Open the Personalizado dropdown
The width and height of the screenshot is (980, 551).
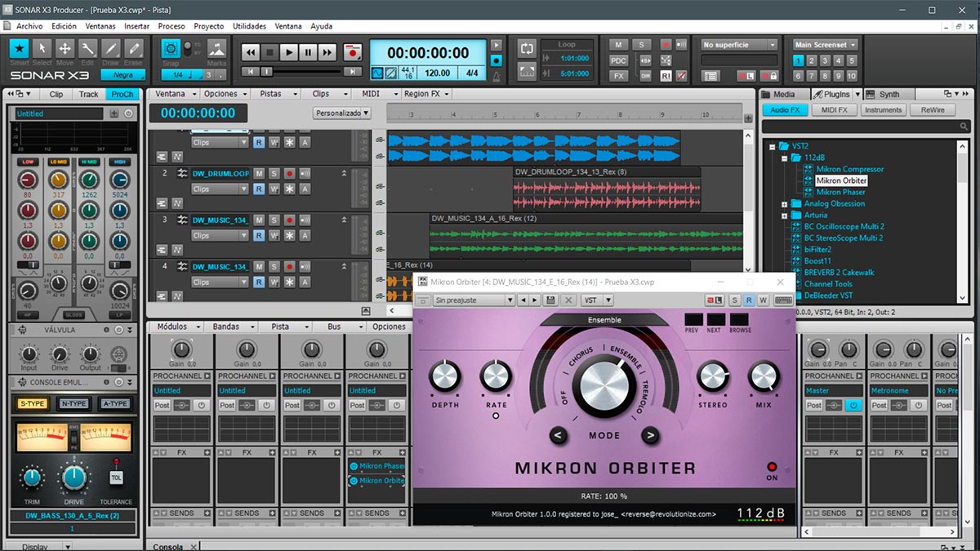(x=341, y=113)
